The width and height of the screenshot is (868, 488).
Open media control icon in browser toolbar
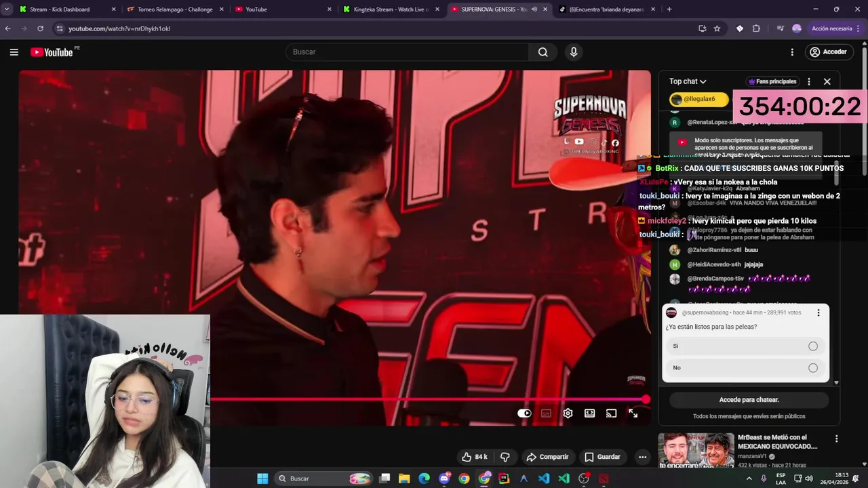[781, 28]
